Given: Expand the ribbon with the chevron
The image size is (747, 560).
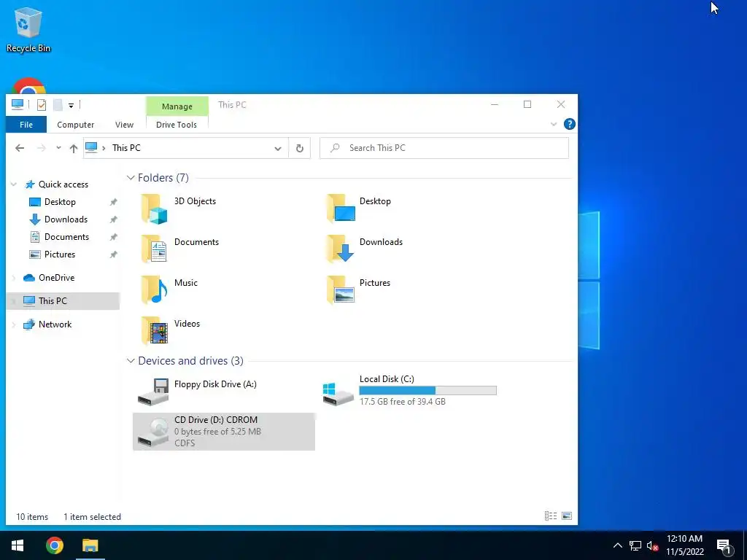Looking at the screenshot, I should click(554, 124).
